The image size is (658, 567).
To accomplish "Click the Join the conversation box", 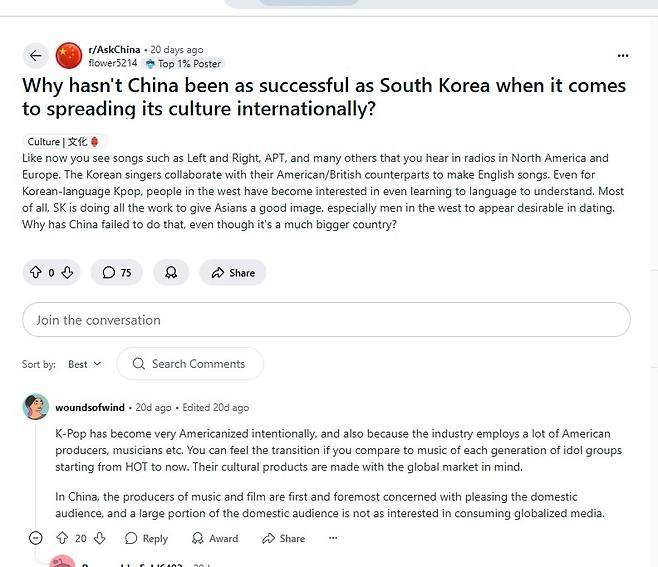I will (x=326, y=320).
